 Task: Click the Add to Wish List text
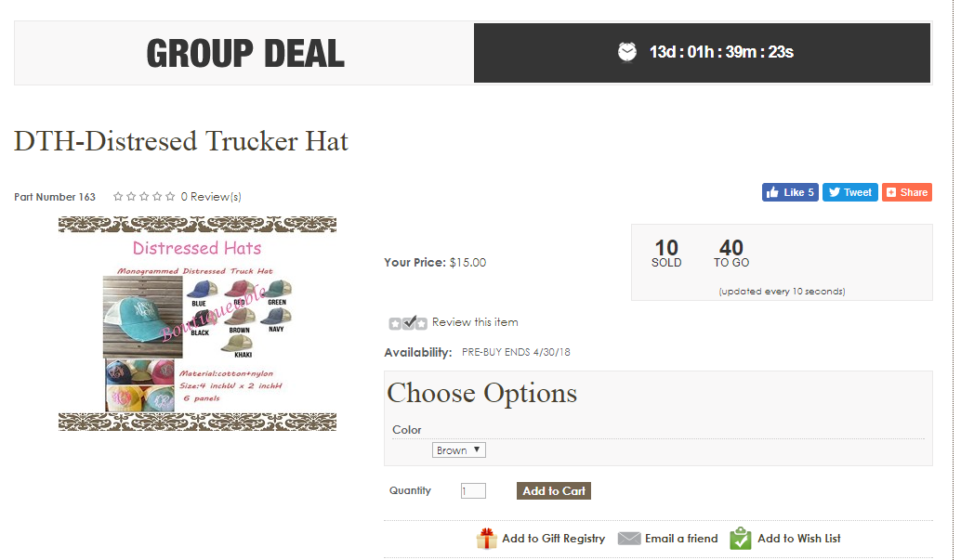tap(798, 539)
